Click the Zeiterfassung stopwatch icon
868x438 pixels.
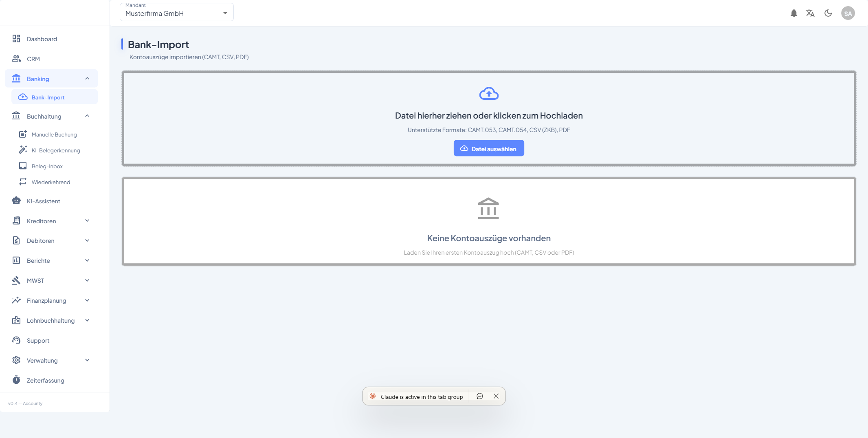click(16, 380)
